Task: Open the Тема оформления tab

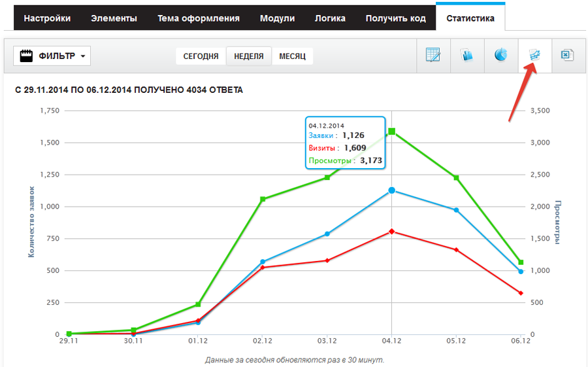Action: [198, 18]
